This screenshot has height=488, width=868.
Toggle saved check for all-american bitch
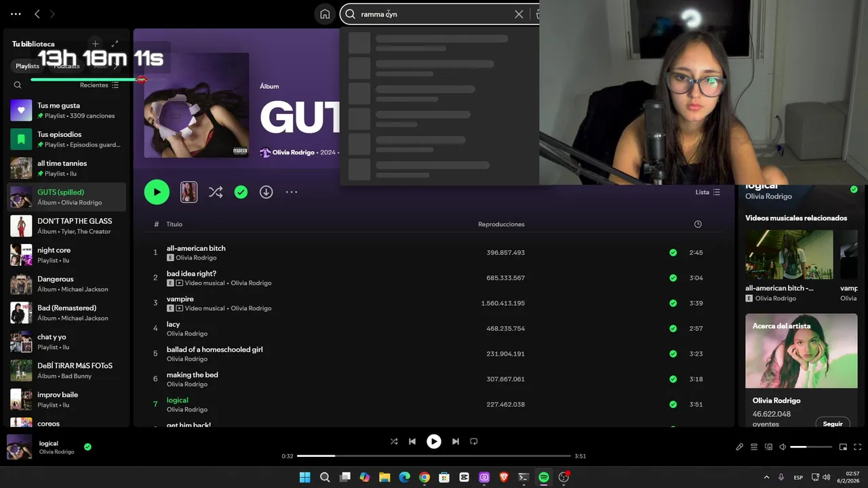coord(673,252)
